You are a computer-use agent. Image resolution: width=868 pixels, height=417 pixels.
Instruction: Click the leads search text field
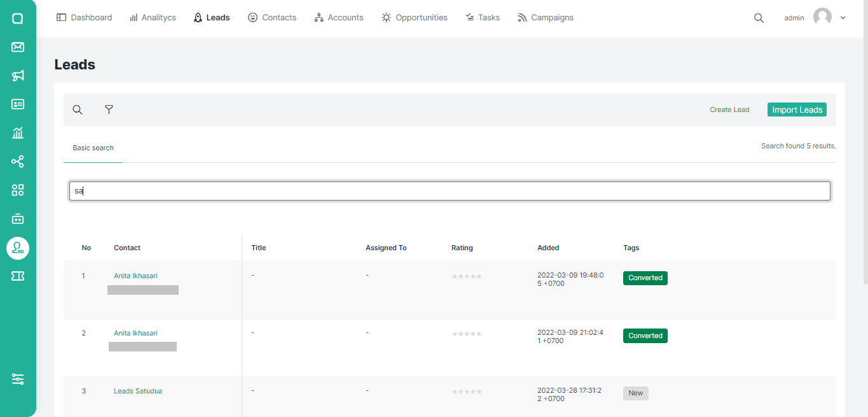click(x=450, y=191)
